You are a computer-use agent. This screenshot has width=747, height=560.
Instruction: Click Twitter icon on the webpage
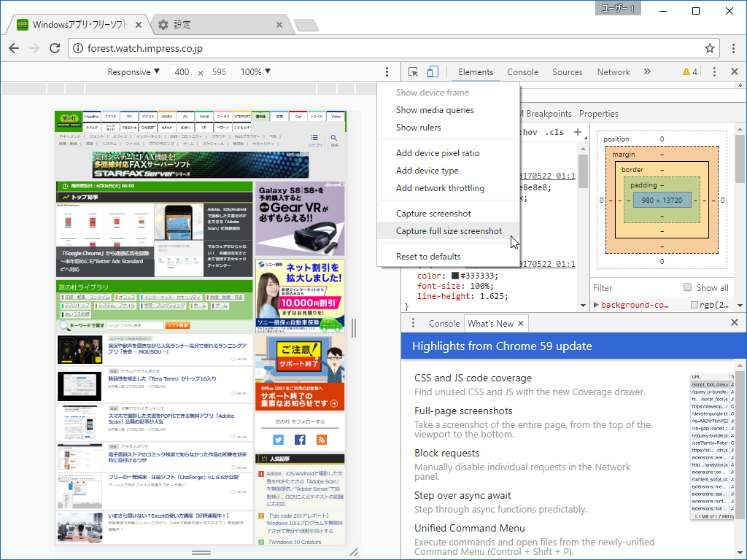pos(278,440)
